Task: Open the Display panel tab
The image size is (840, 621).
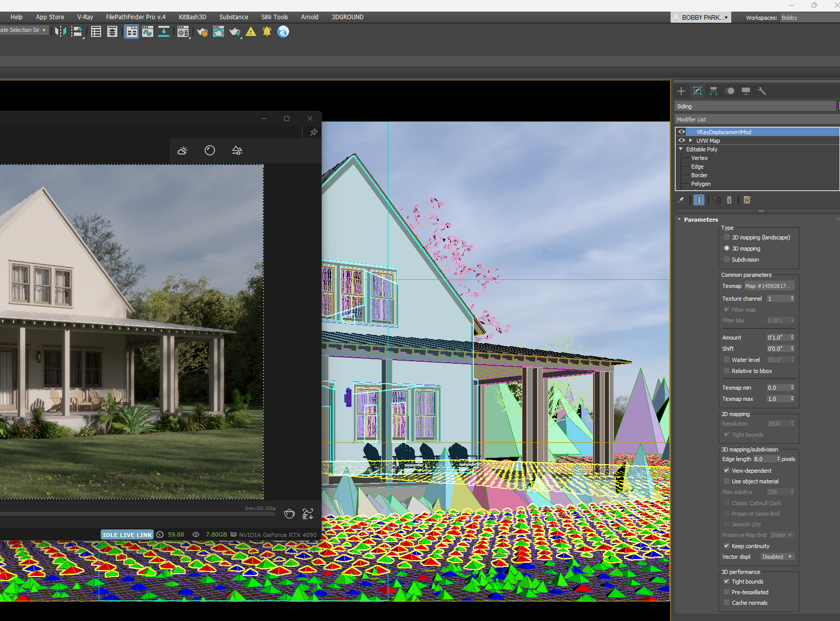Action: [746, 91]
